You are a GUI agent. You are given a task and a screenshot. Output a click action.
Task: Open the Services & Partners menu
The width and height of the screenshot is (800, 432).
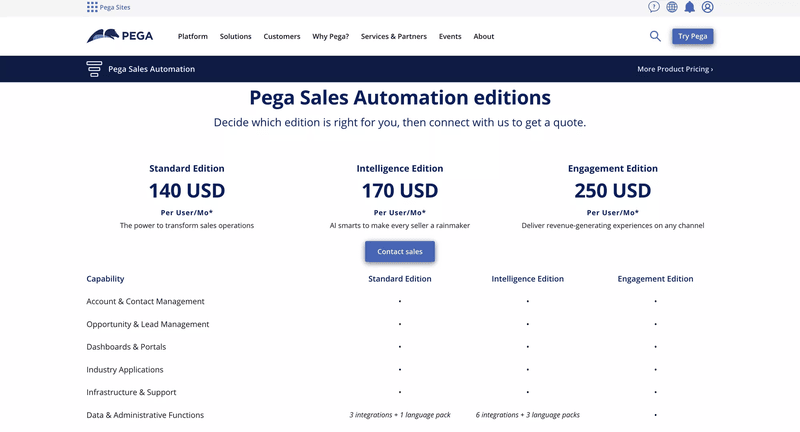click(394, 36)
